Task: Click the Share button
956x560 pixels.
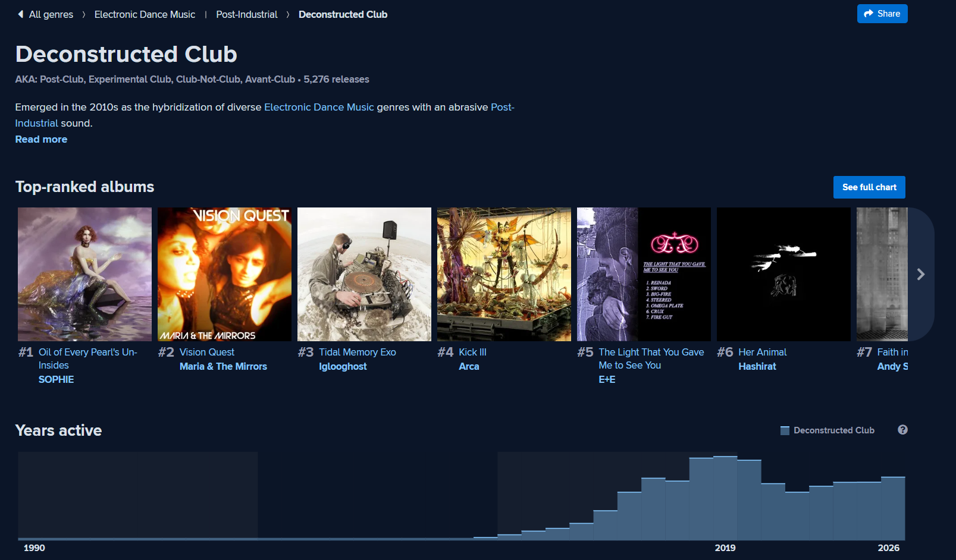Action: click(x=882, y=14)
